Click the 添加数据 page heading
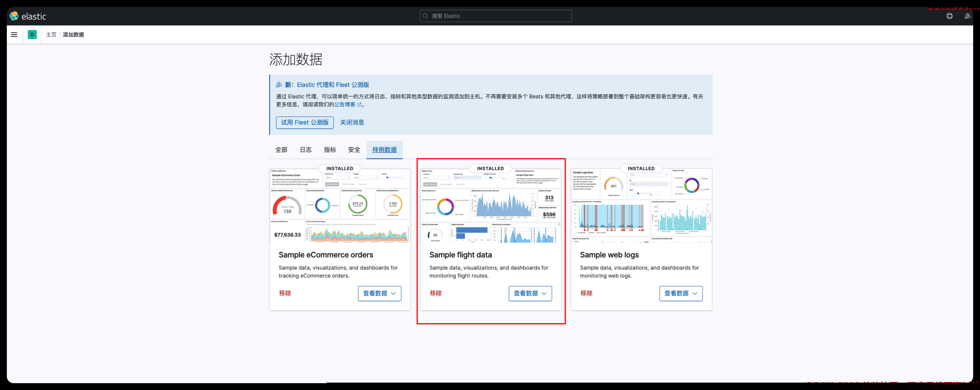Image resolution: width=980 pixels, height=390 pixels. (296, 60)
